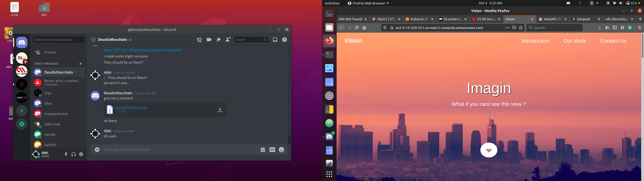Open the emoji picker
This screenshot has width=644, height=181.
(x=282, y=149)
